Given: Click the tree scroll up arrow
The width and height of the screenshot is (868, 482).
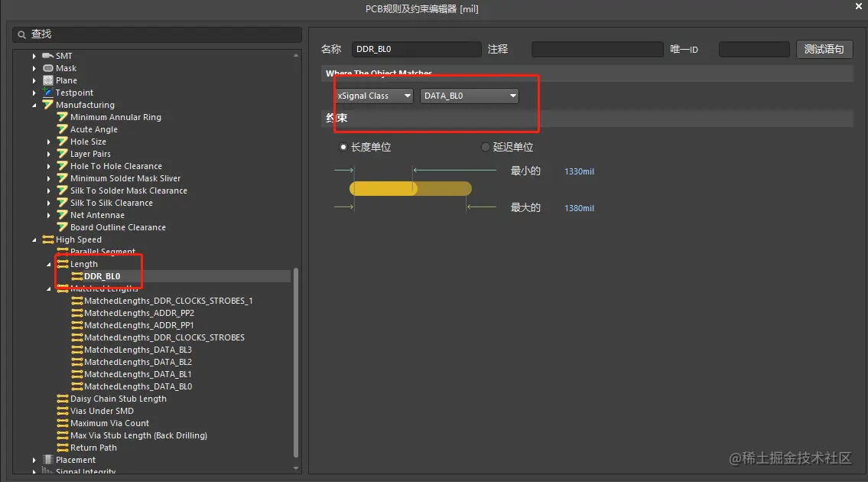Looking at the screenshot, I should pyautogui.click(x=296, y=55).
